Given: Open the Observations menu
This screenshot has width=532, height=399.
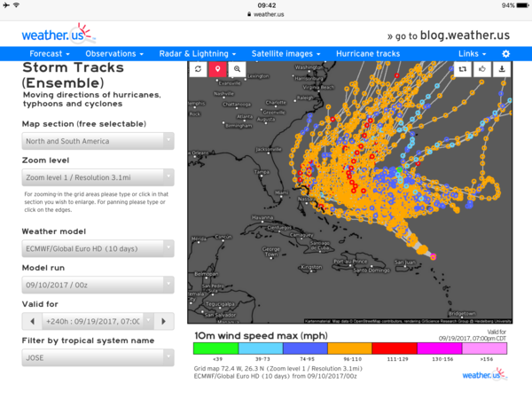Looking at the screenshot, I should point(114,53).
